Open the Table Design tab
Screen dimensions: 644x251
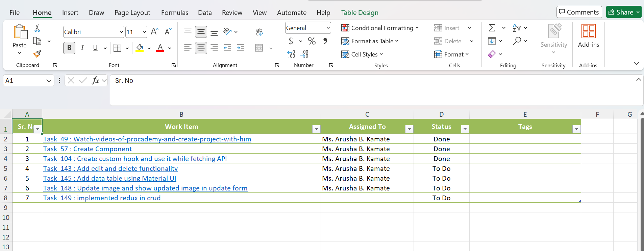coord(360,13)
